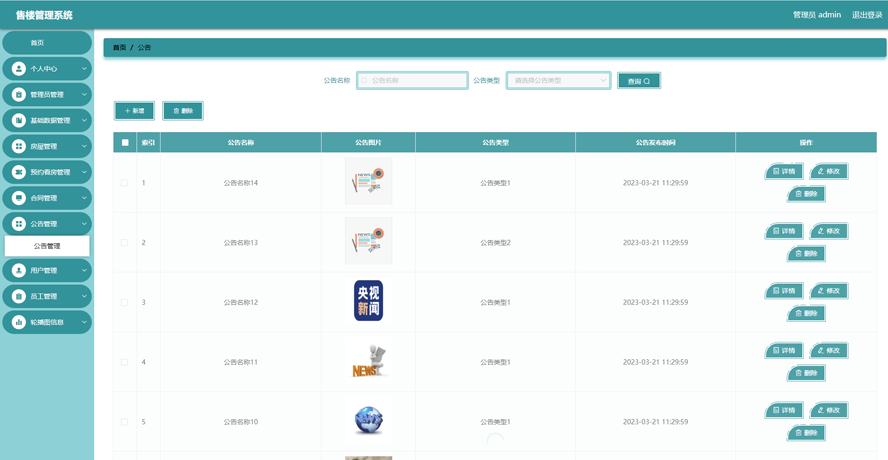Screen dimensions: 888x460
Task: Click the 售楼管理系统 title
Action: coord(44,15)
